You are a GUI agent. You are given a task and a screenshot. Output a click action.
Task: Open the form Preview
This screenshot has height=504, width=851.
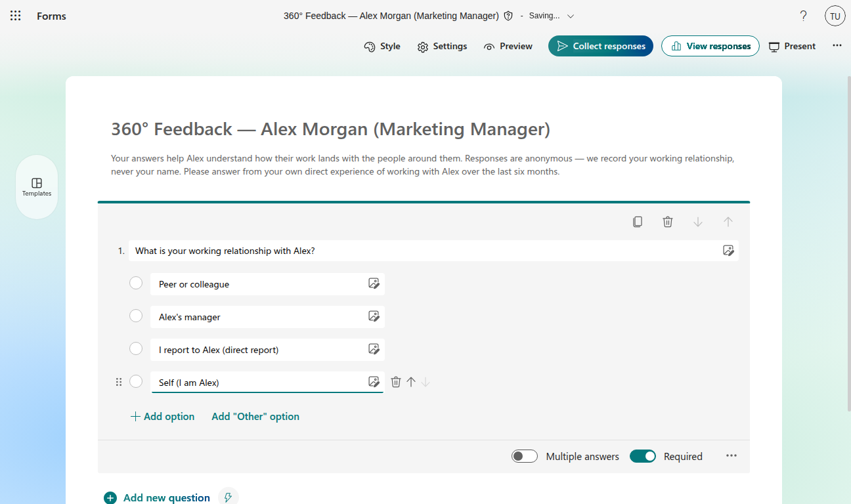pyautogui.click(x=508, y=47)
